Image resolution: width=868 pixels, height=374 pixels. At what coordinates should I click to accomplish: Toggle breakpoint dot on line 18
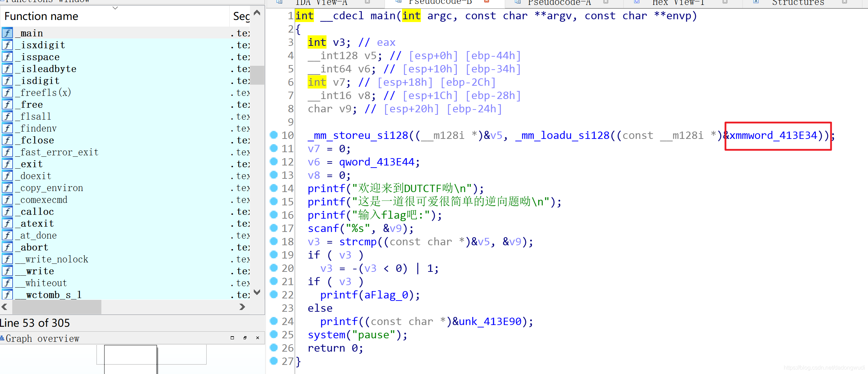[274, 241]
